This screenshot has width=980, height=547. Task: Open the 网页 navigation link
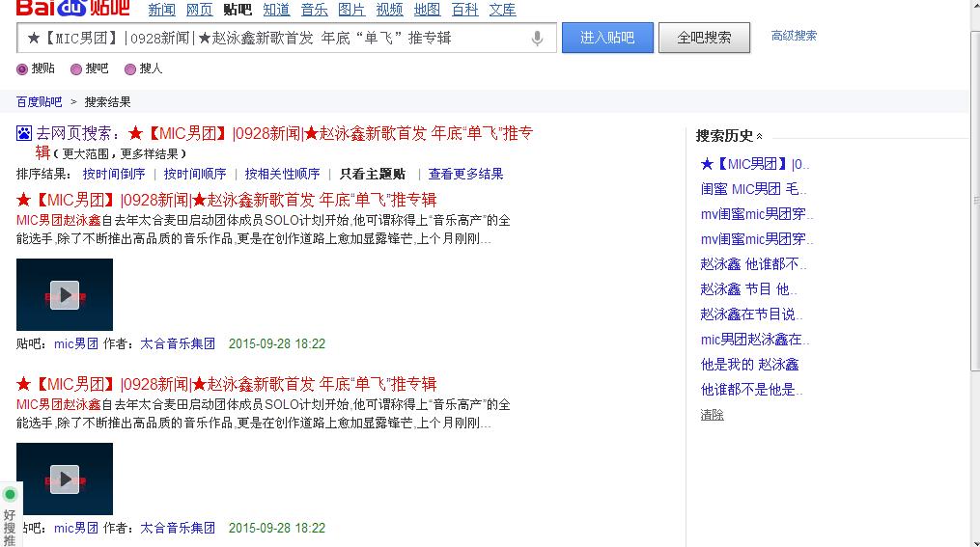tap(199, 10)
